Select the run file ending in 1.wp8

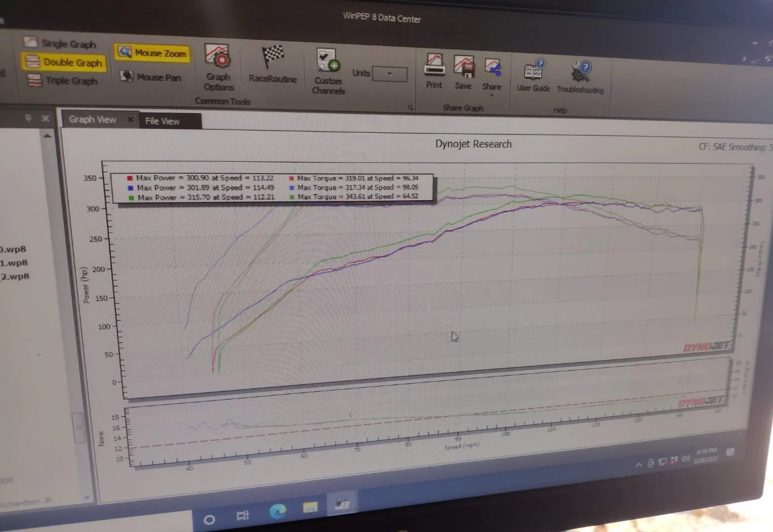tap(14, 263)
